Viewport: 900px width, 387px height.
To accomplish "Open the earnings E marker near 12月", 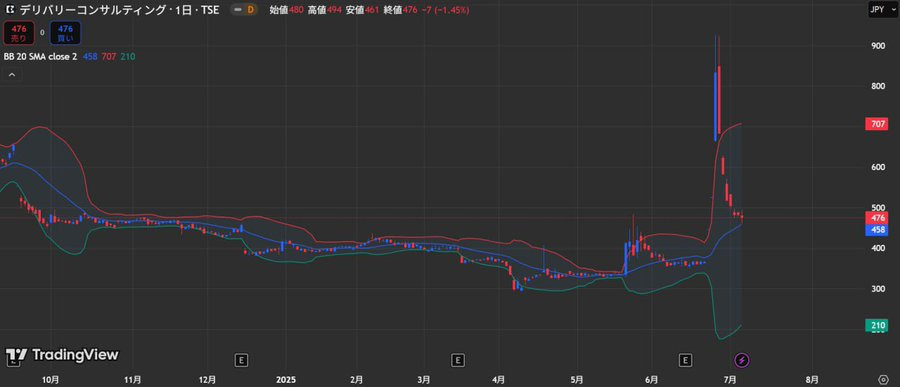I will [x=242, y=361].
